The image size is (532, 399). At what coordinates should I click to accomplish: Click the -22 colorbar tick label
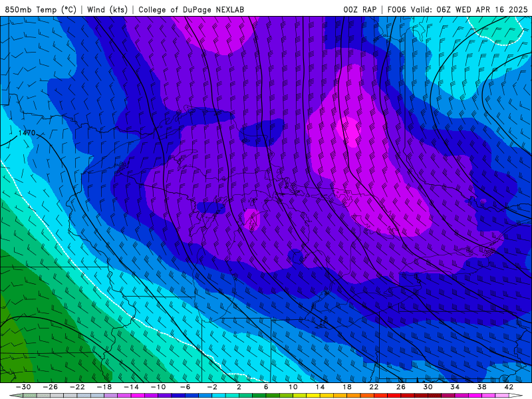tap(77, 387)
